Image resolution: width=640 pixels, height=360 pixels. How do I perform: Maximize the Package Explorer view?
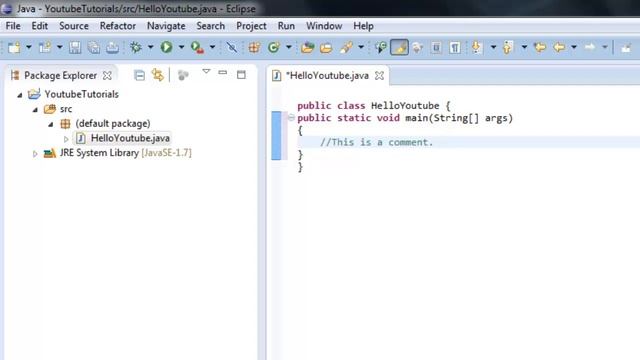[241, 75]
